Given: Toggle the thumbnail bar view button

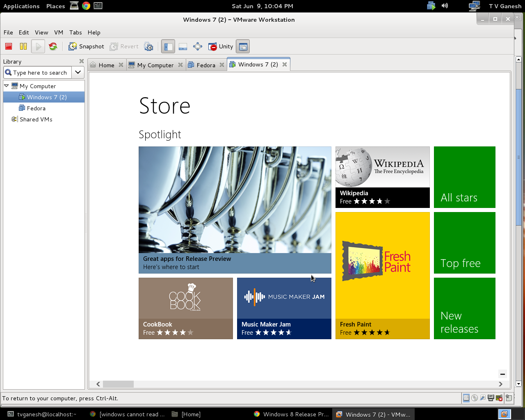Looking at the screenshot, I should 183,46.
